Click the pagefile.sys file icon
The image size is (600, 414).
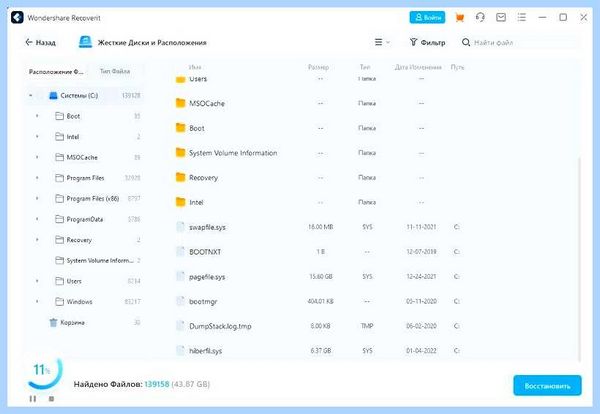tap(180, 277)
